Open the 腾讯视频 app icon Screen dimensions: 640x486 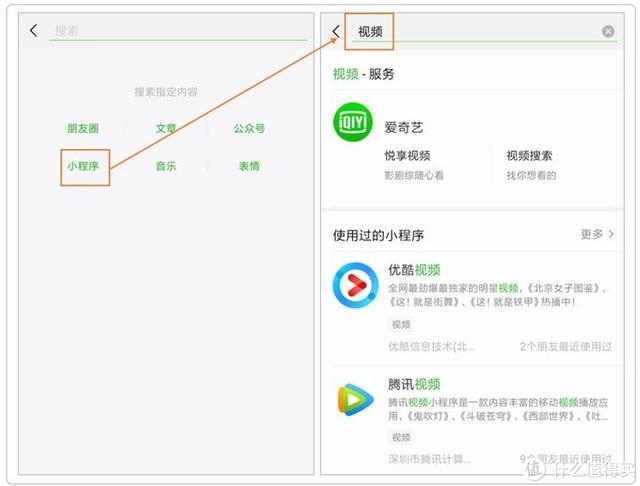coord(355,399)
